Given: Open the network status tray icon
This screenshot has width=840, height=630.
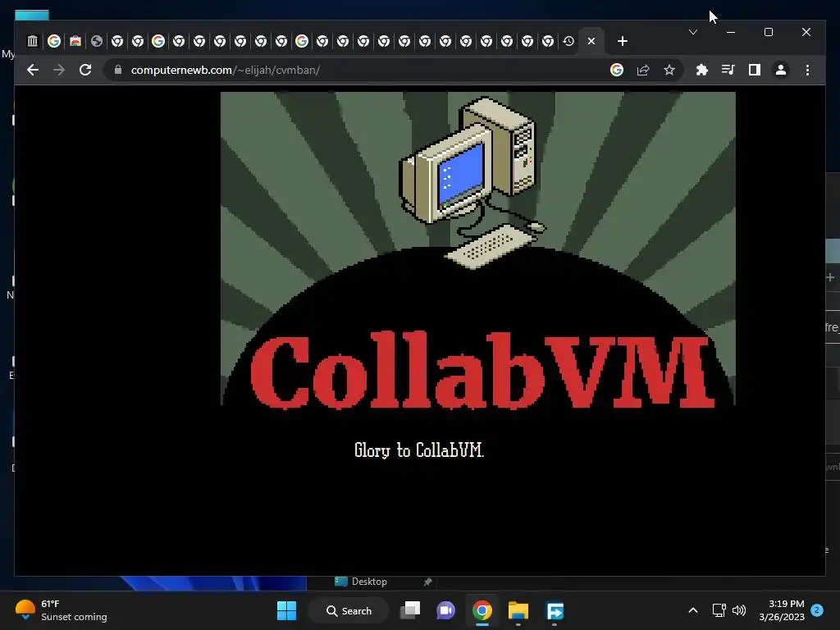Looking at the screenshot, I should pos(719,610).
